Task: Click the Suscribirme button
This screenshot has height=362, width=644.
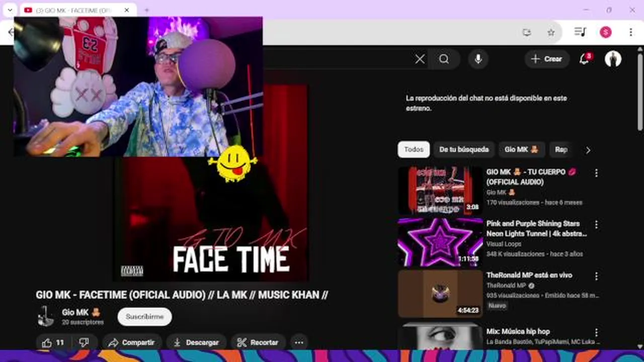Action: (144, 317)
